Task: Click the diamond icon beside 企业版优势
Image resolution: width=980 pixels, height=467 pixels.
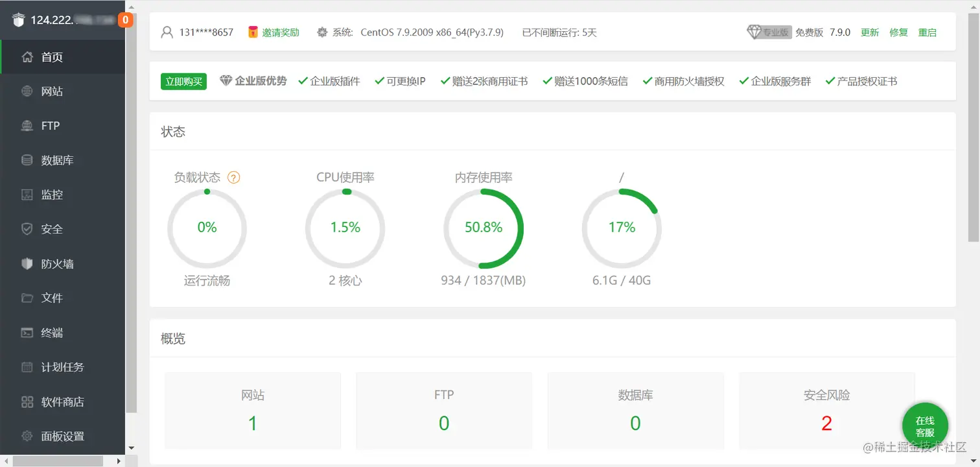Action: (226, 81)
